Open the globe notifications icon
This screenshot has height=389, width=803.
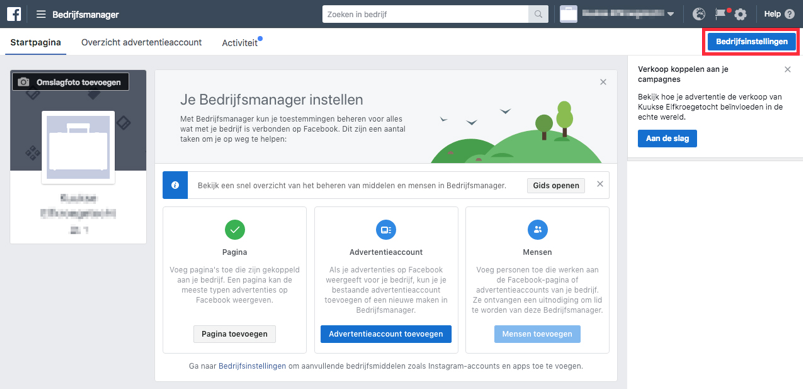tap(699, 14)
